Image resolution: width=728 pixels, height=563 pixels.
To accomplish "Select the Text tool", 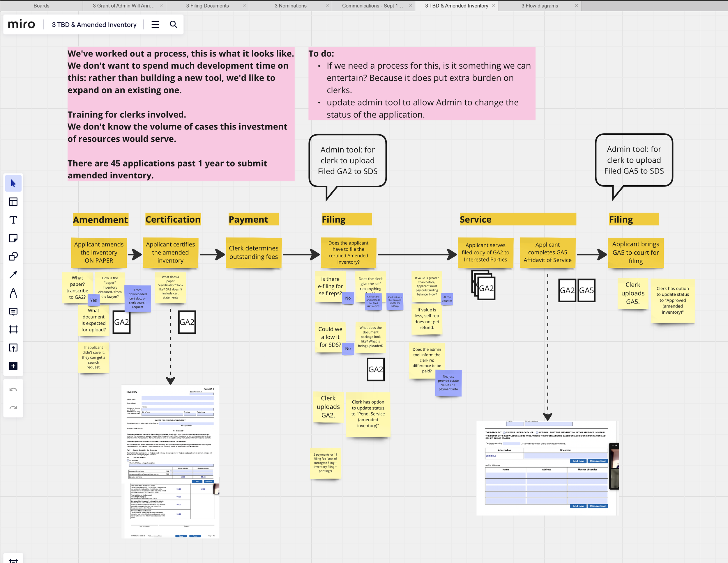I will 13,220.
